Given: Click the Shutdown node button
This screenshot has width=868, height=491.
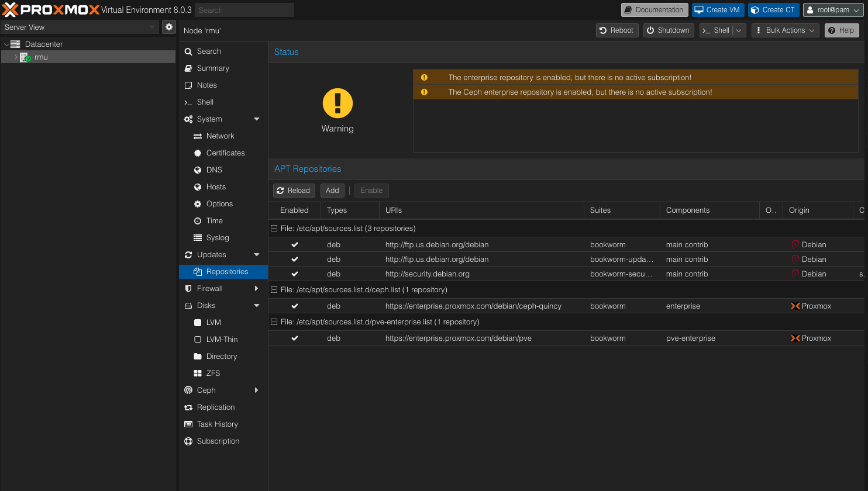Looking at the screenshot, I should pos(669,30).
